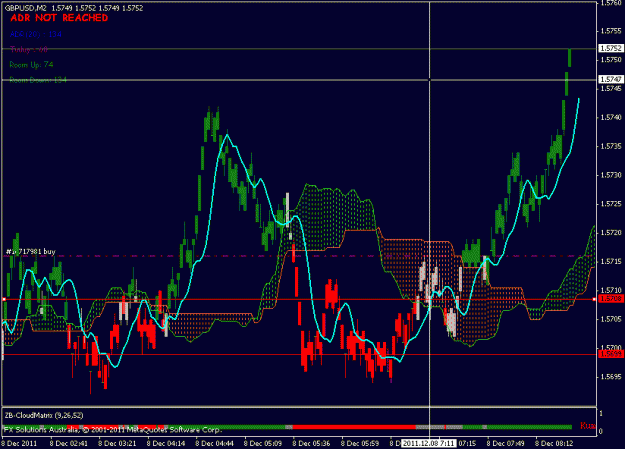Click the red CloudMatrix histogram bar segment

tap(354, 427)
